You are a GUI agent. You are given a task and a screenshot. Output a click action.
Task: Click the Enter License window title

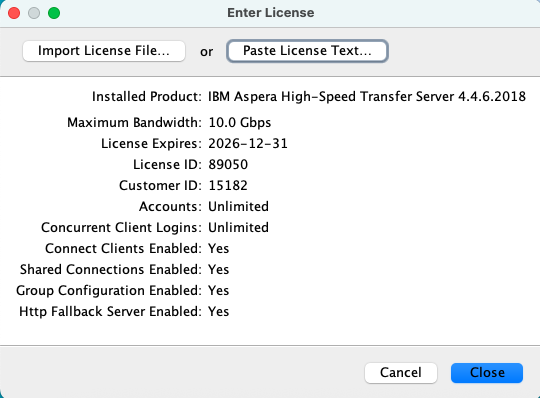271,13
